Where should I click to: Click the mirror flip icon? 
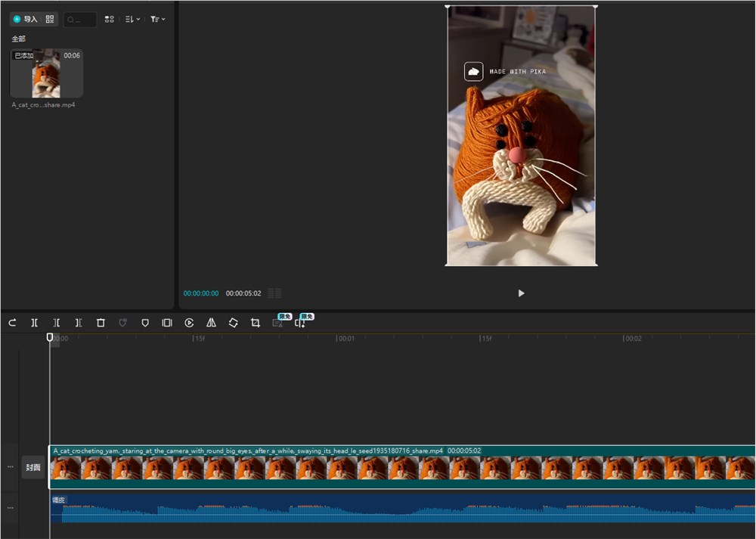tap(212, 323)
